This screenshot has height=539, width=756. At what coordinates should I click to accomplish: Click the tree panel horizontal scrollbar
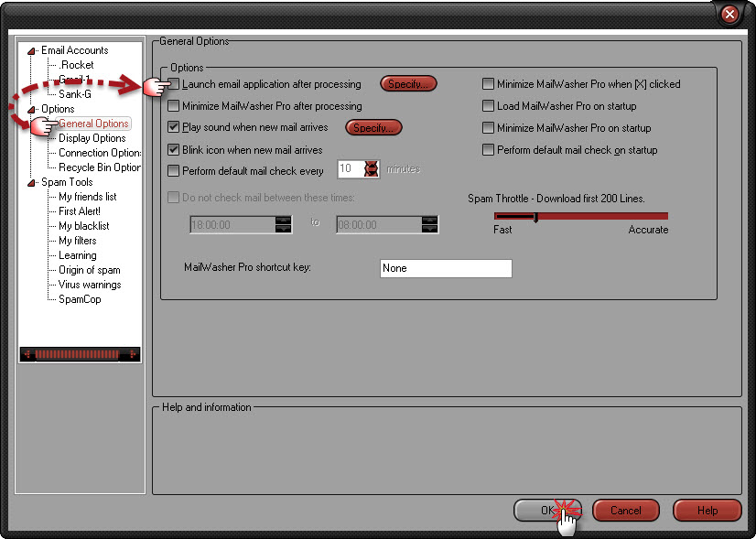coord(80,354)
